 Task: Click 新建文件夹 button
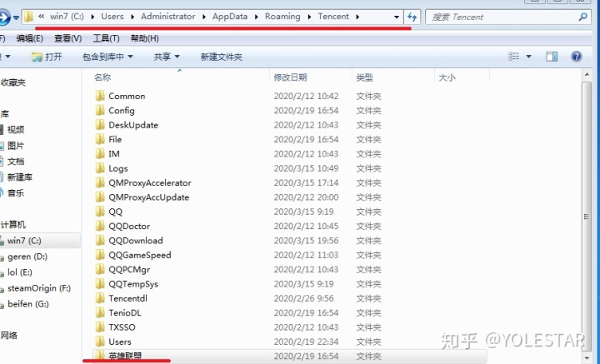coord(221,57)
